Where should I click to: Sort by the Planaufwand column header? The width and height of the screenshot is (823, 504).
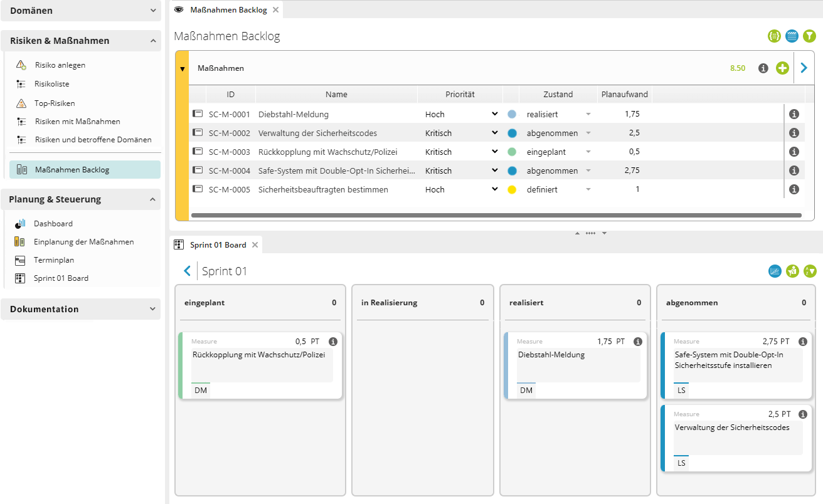click(x=624, y=94)
